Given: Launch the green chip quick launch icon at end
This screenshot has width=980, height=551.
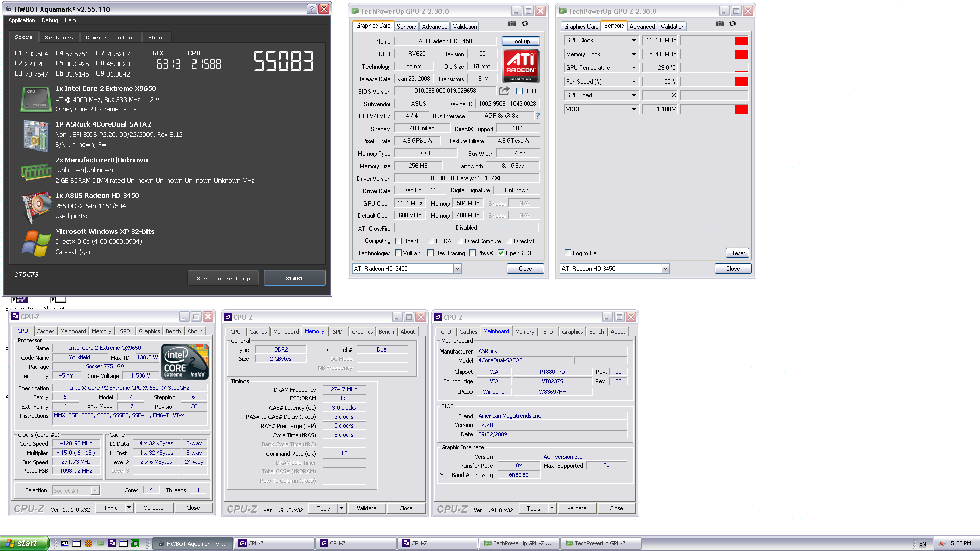Looking at the screenshot, I should click(x=135, y=543).
